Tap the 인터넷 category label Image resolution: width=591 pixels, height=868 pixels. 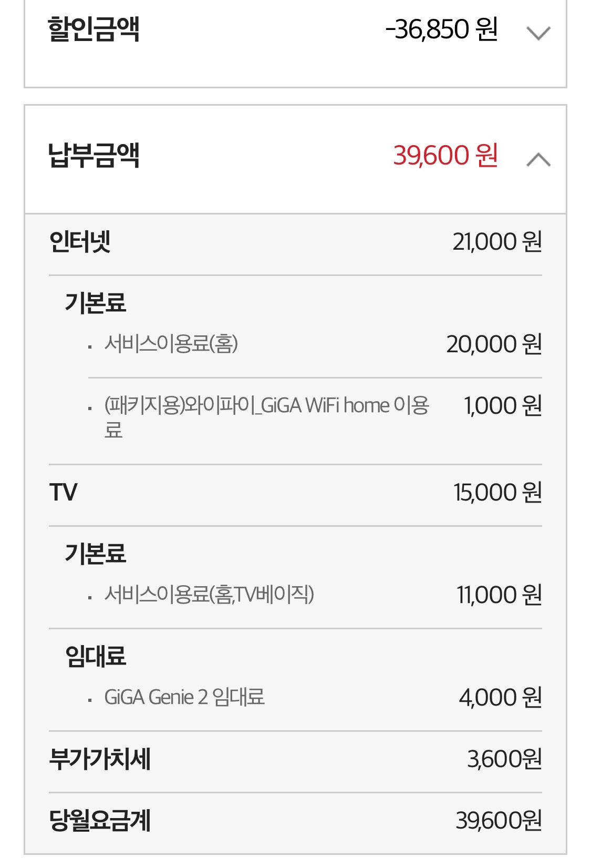click(x=80, y=242)
